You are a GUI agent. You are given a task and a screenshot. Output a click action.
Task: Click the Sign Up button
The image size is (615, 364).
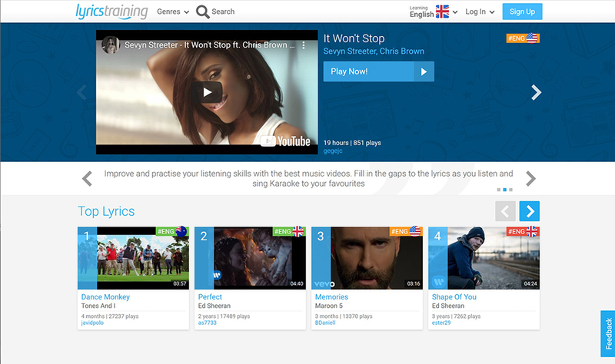point(522,12)
